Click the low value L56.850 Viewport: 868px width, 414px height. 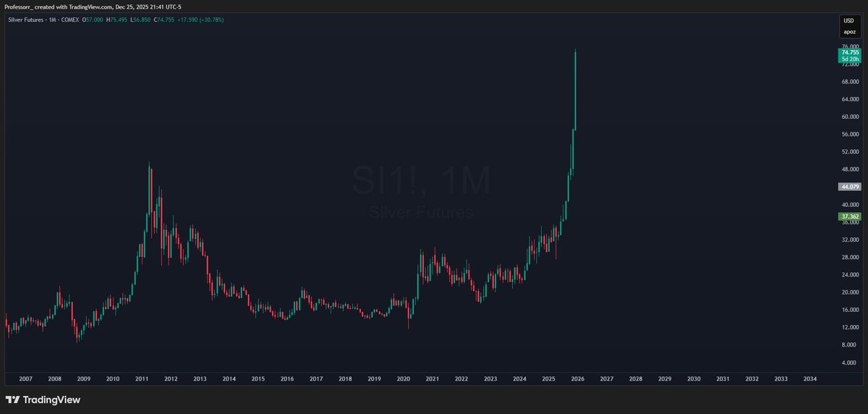[140, 20]
